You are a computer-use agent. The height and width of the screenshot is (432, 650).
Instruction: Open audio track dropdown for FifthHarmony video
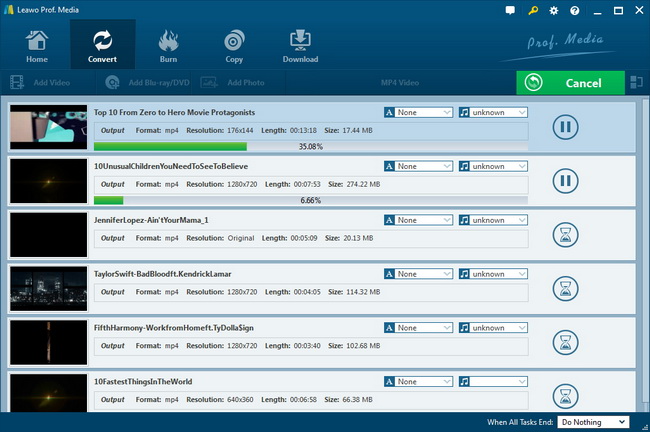(493, 328)
